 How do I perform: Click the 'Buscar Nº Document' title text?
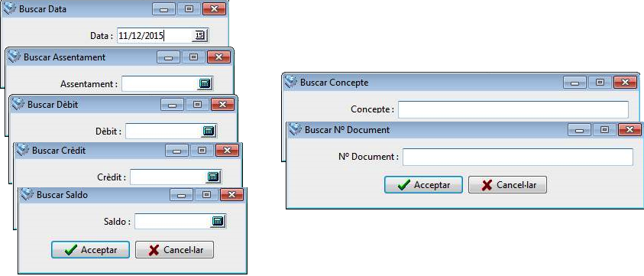347,130
